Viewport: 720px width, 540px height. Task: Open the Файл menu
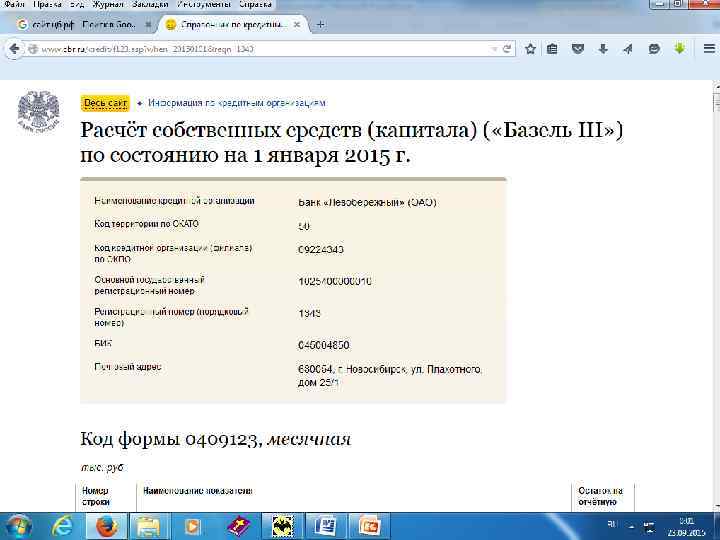click(x=14, y=4)
